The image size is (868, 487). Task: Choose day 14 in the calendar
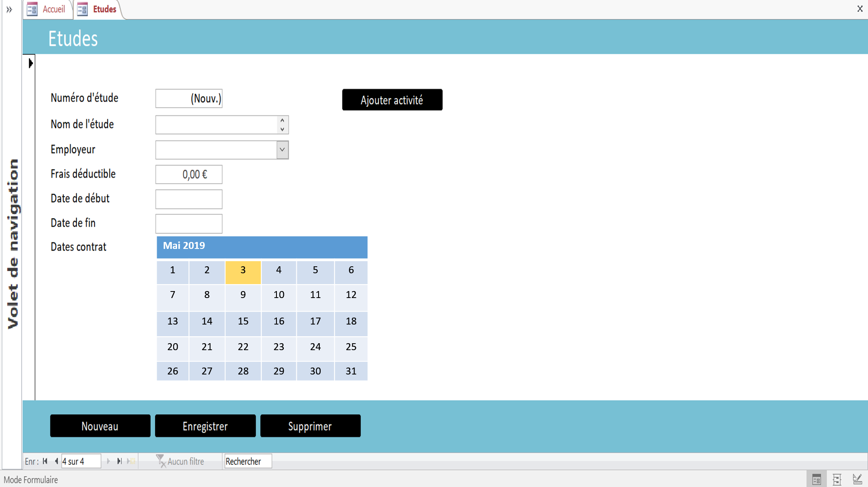(x=207, y=324)
